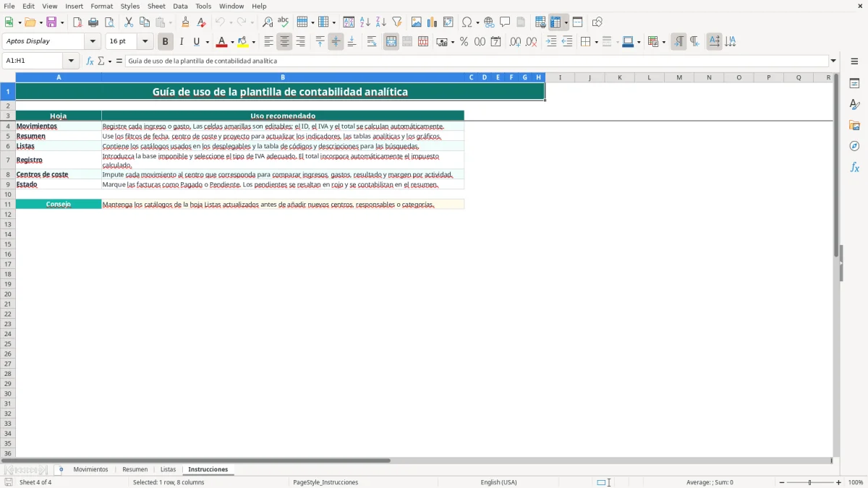Format the cells as percent

464,42
